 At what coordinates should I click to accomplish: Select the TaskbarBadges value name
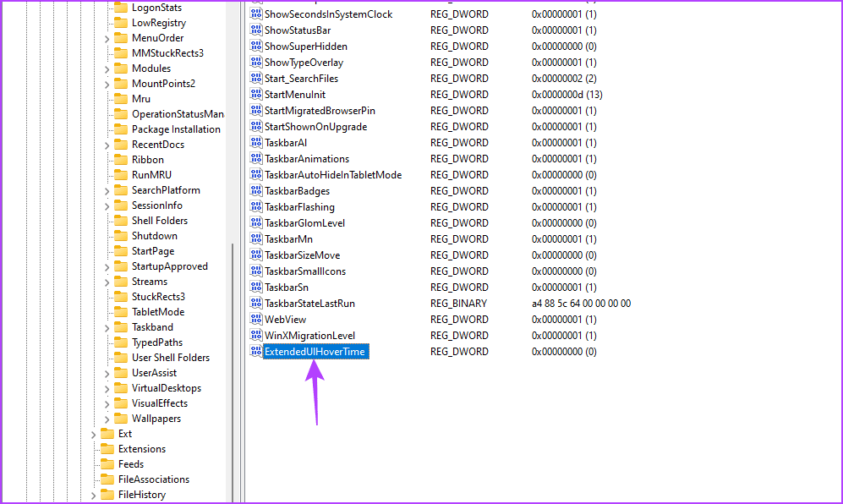click(x=297, y=191)
